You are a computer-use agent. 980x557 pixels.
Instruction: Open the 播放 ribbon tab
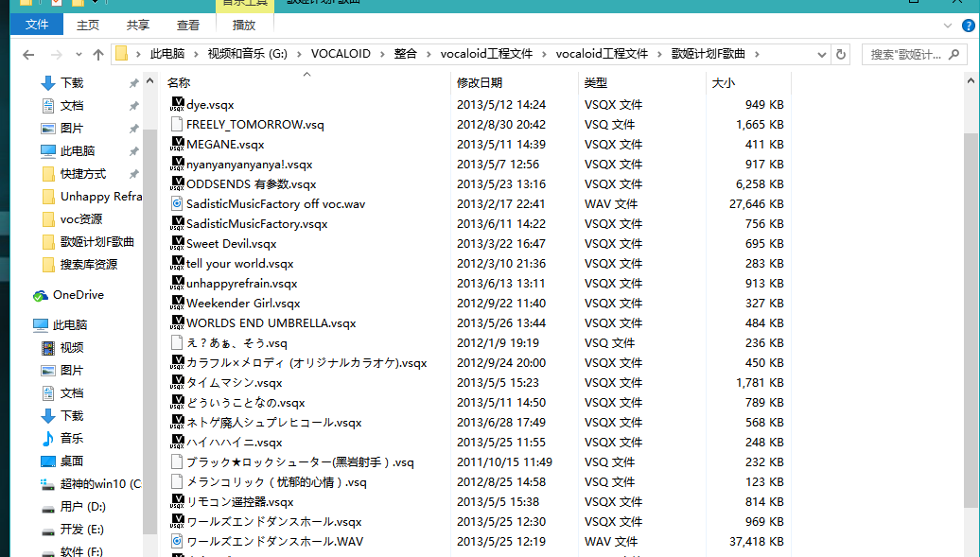[x=244, y=25]
